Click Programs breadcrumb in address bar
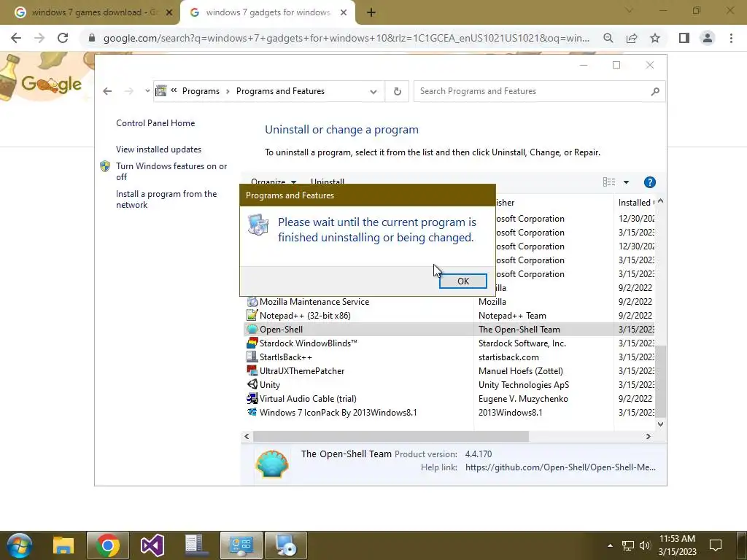Viewport: 747px width, 560px height. point(201,91)
